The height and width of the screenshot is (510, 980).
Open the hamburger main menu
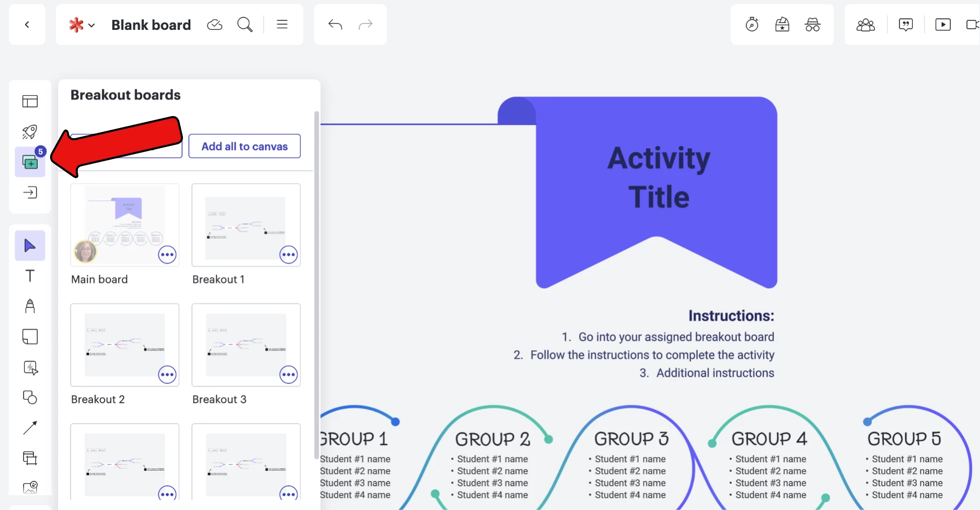tap(282, 25)
